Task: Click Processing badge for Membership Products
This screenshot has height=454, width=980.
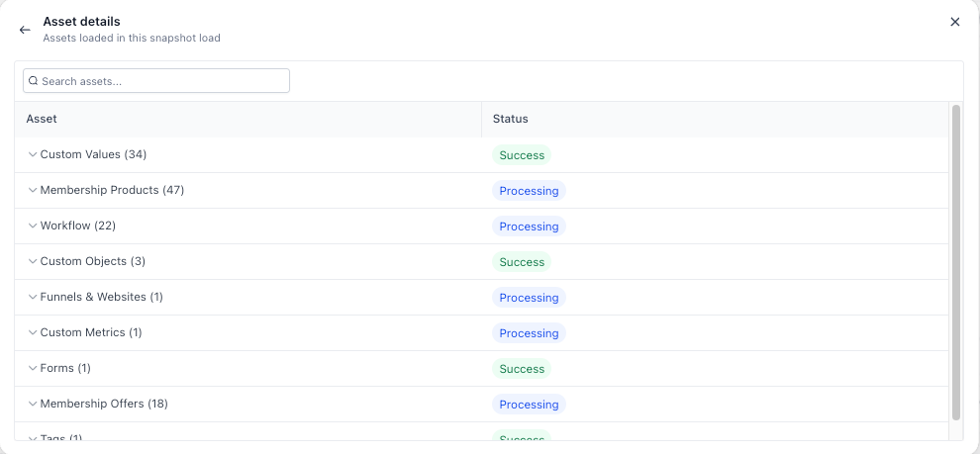Action: [529, 191]
